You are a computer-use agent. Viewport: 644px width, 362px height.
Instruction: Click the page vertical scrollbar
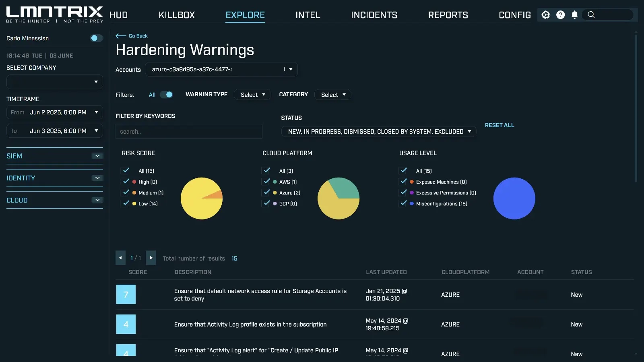636,109
